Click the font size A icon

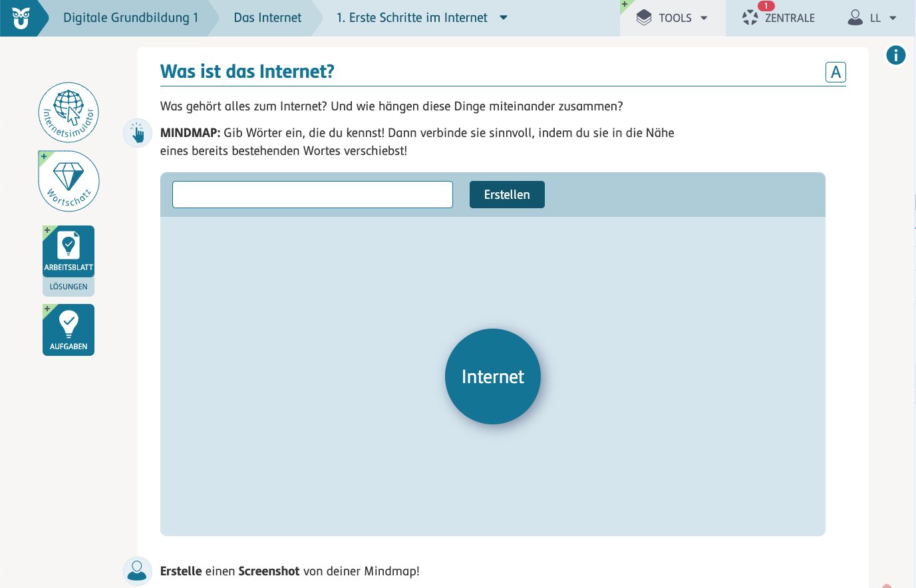point(836,72)
